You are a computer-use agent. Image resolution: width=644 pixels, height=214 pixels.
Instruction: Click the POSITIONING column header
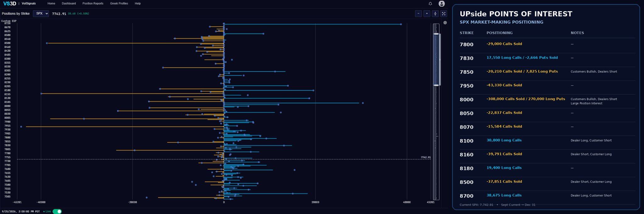499,33
